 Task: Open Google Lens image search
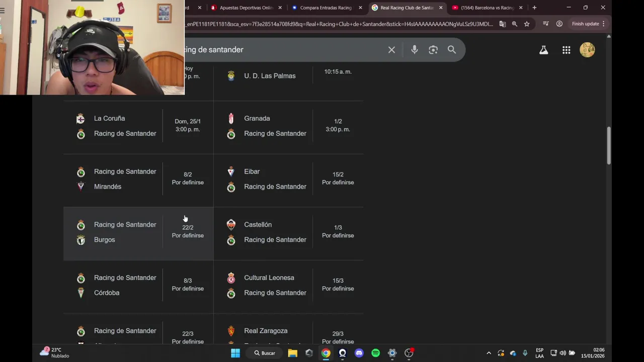(433, 50)
